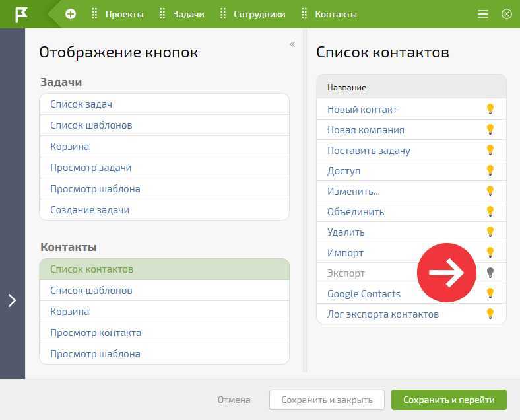Image resolution: width=520 pixels, height=420 pixels.
Task: Click Объединить text in list
Action: point(356,212)
